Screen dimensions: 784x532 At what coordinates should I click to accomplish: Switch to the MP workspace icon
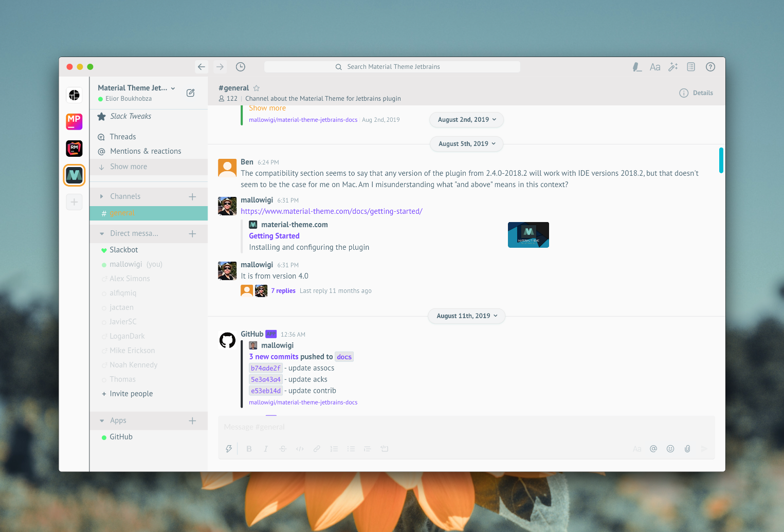point(75,122)
